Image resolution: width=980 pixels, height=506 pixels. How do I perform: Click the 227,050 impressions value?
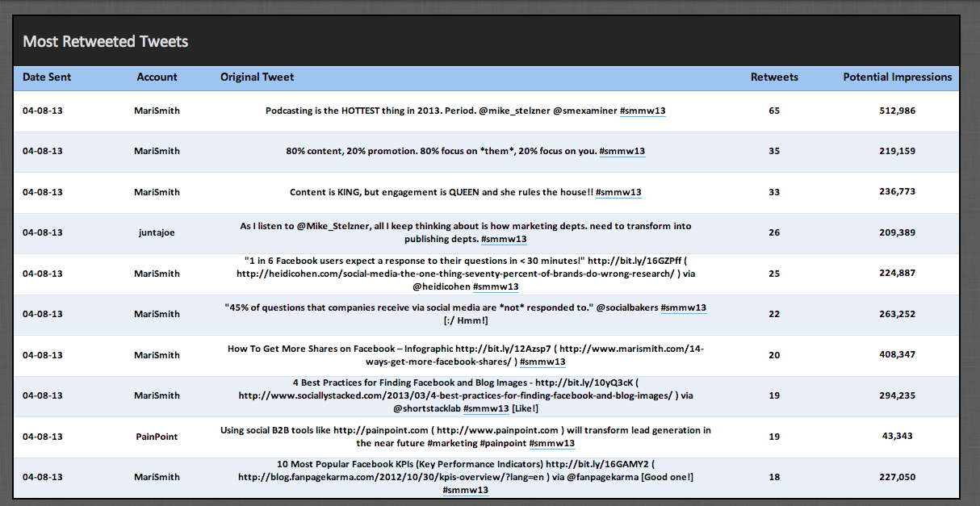click(x=898, y=477)
